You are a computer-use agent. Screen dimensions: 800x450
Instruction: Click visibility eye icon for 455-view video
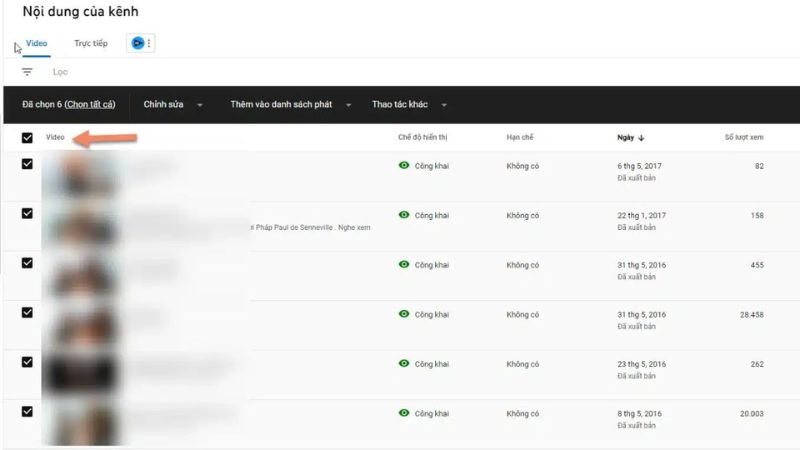404,264
